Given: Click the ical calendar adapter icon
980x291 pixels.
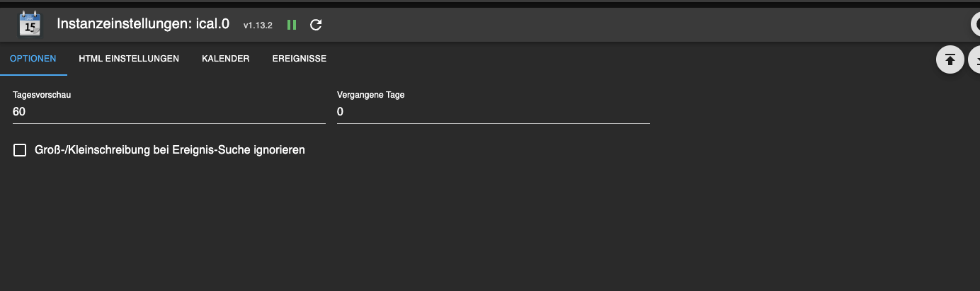Looking at the screenshot, I should 29,24.
